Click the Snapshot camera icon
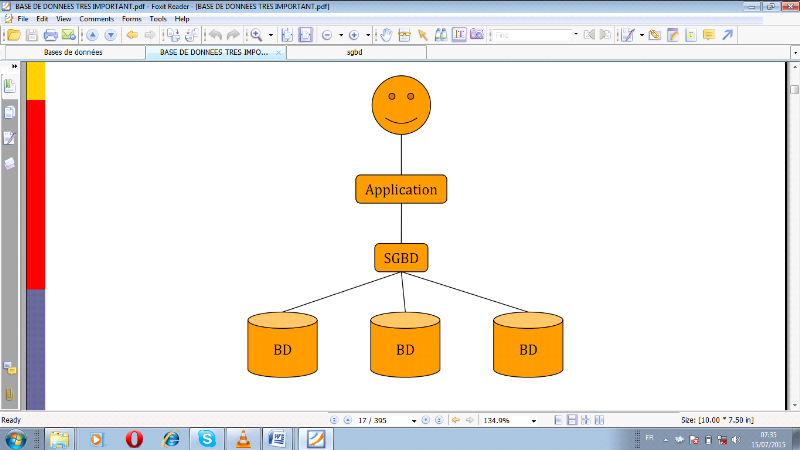This screenshot has width=800, height=450. pos(477,35)
